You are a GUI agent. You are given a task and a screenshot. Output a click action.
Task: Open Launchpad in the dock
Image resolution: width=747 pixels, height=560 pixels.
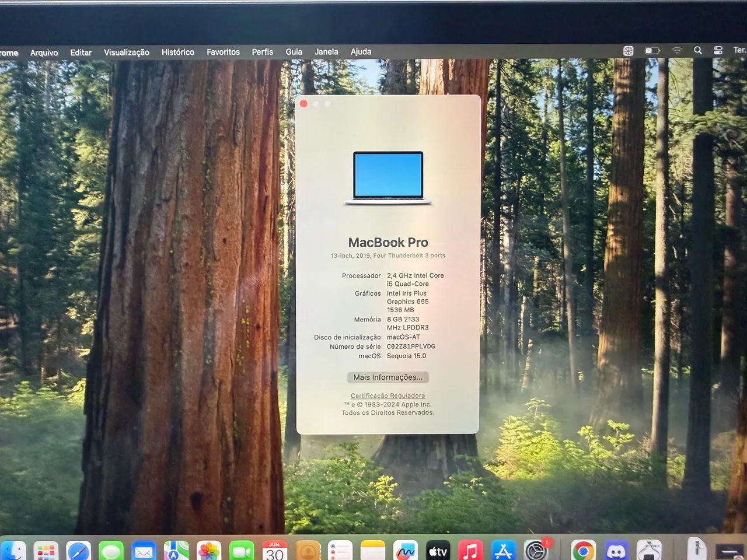coord(46,551)
